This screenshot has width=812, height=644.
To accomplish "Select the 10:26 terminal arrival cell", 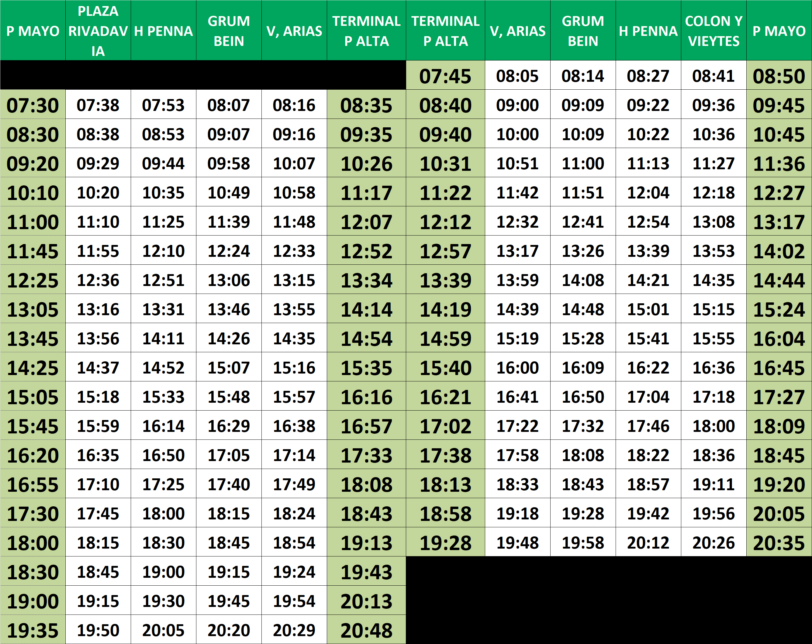I will point(366,163).
